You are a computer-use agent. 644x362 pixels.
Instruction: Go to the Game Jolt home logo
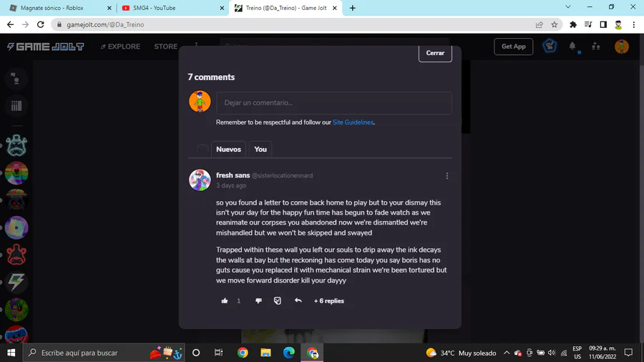[46, 47]
